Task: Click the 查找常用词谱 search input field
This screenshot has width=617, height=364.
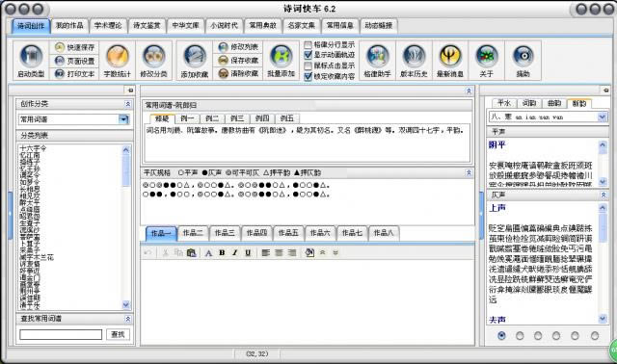Action: point(61,334)
